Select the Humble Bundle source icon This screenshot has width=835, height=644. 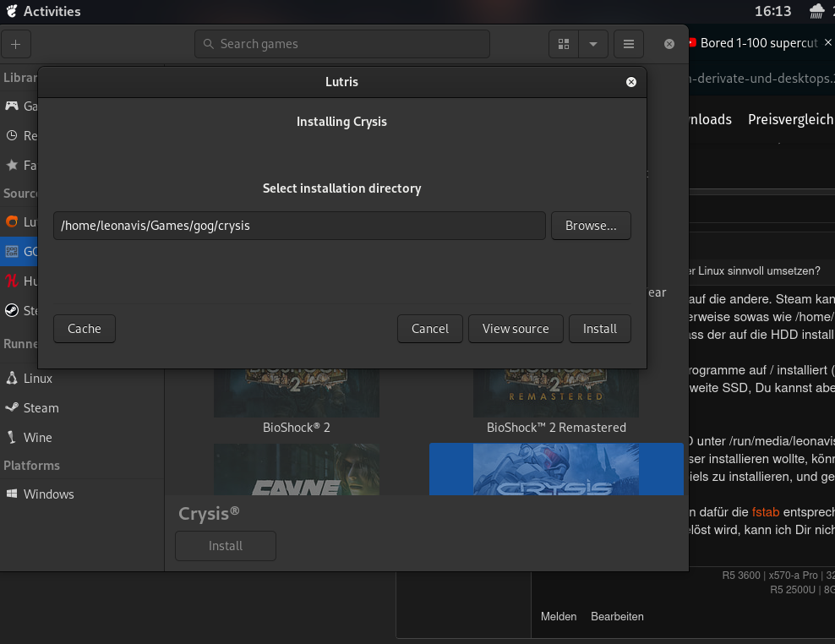(x=12, y=281)
